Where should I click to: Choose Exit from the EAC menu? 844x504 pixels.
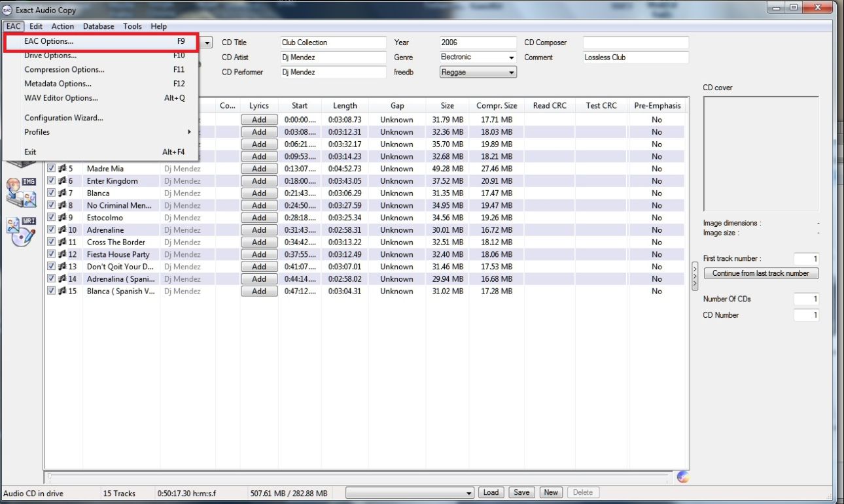pyautogui.click(x=101, y=152)
